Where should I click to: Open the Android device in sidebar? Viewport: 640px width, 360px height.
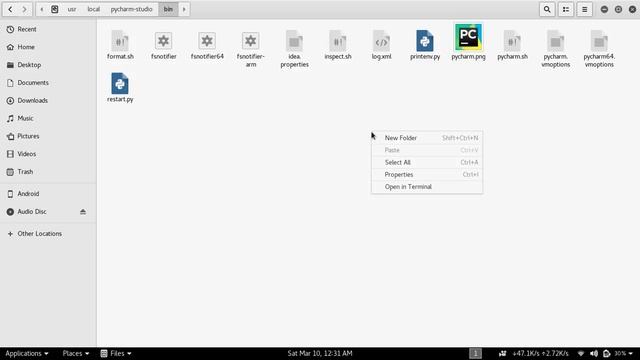(x=48, y=194)
